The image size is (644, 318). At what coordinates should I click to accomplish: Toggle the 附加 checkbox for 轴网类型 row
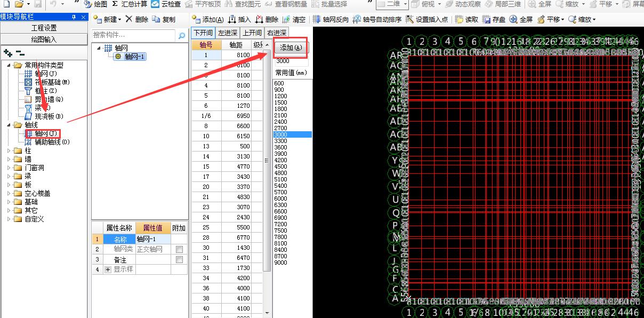[179, 249]
